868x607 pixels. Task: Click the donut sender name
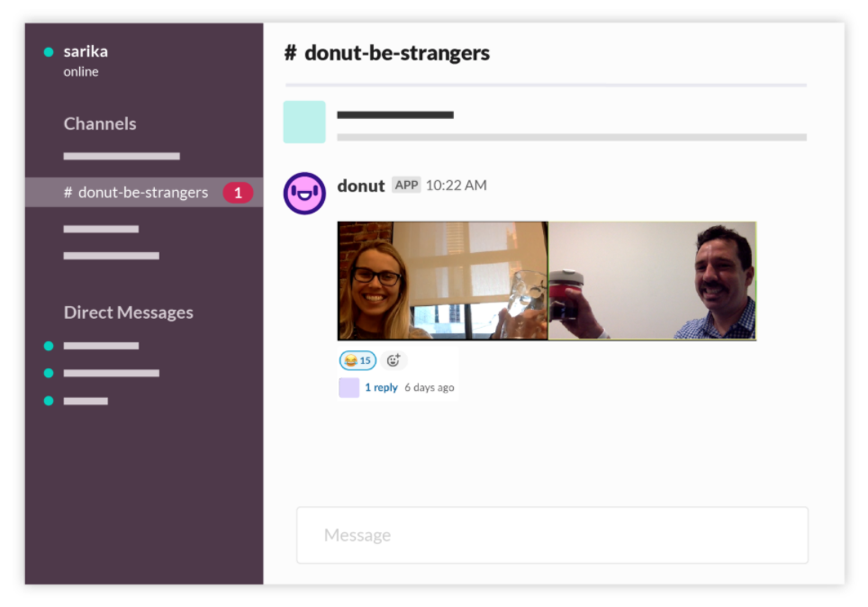[361, 186]
